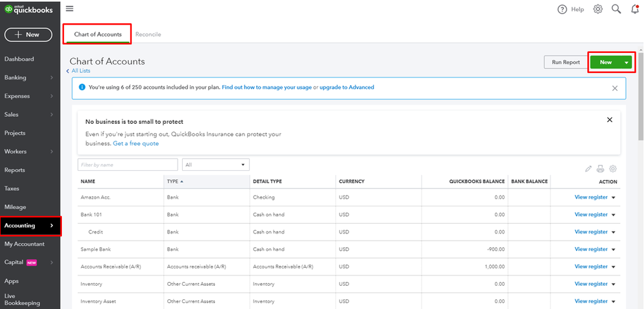The height and width of the screenshot is (309, 644).
Task: Open action dropdown for Accounts Receivable row
Action: (x=614, y=266)
